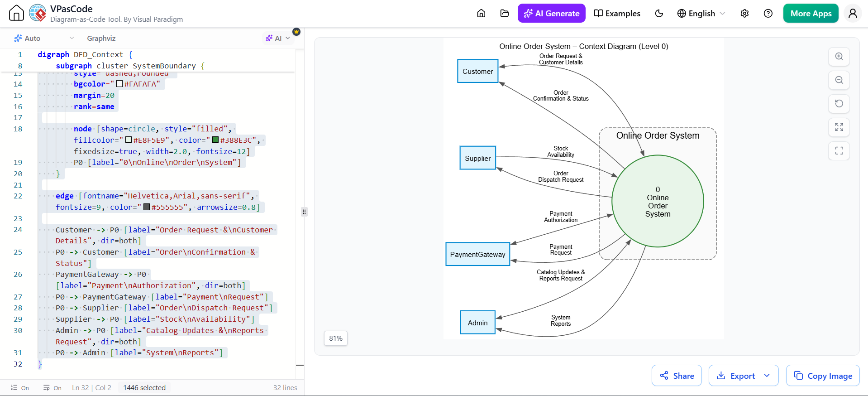This screenshot has height=396, width=868.
Task: Copy the diagram with Copy Image
Action: [x=823, y=376]
